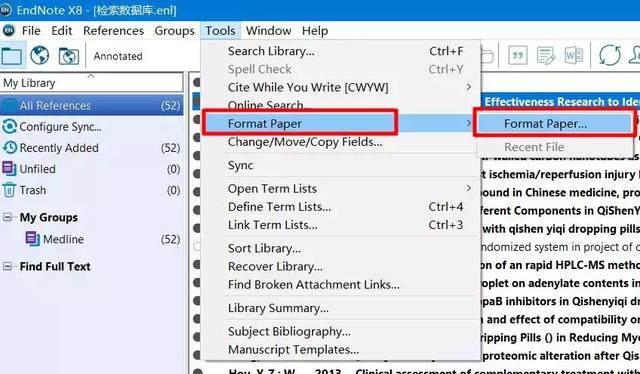Click the Insert Citation quote icon

tap(518, 55)
